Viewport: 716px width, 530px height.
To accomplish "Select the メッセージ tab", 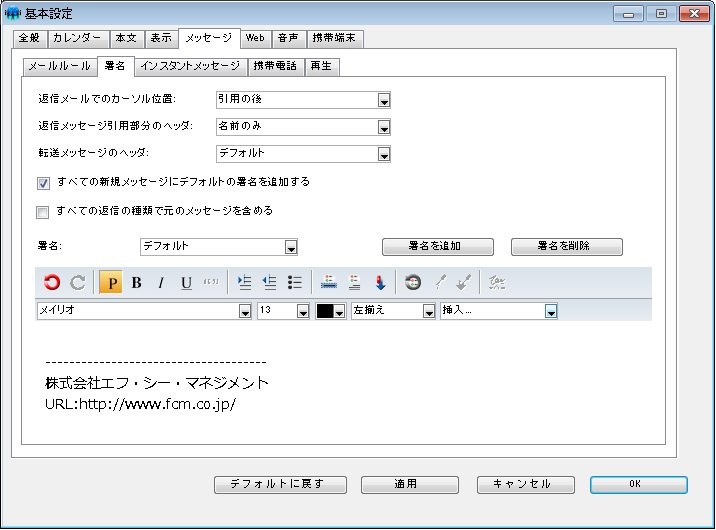I will coord(209,38).
